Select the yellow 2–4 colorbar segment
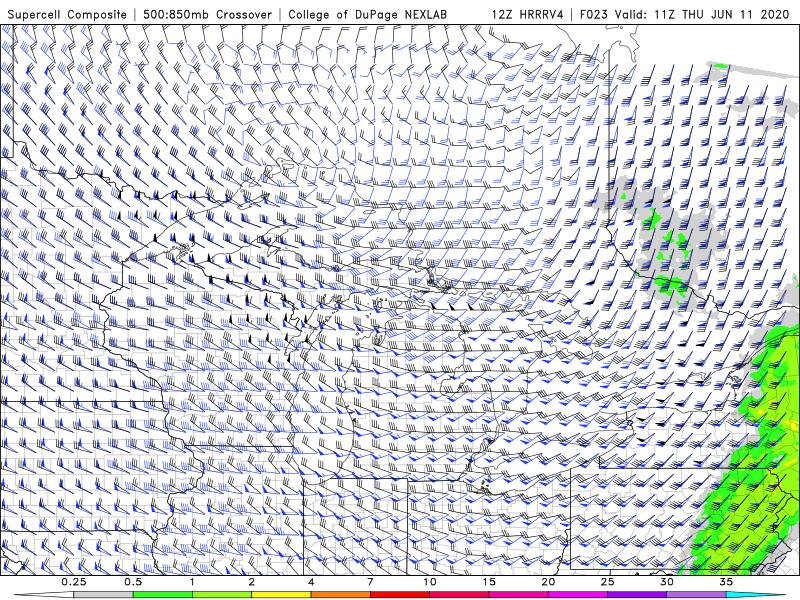This screenshot has width=800, height=600. [281, 595]
